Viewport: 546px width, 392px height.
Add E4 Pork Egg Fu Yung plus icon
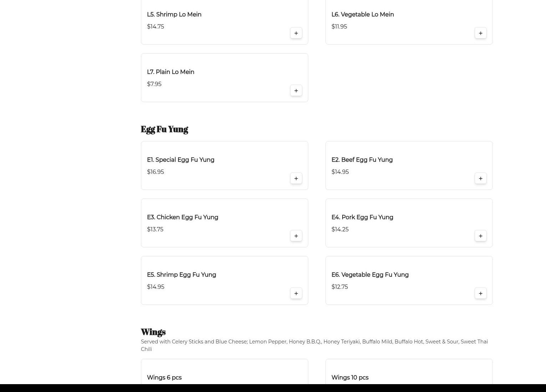[x=480, y=236]
